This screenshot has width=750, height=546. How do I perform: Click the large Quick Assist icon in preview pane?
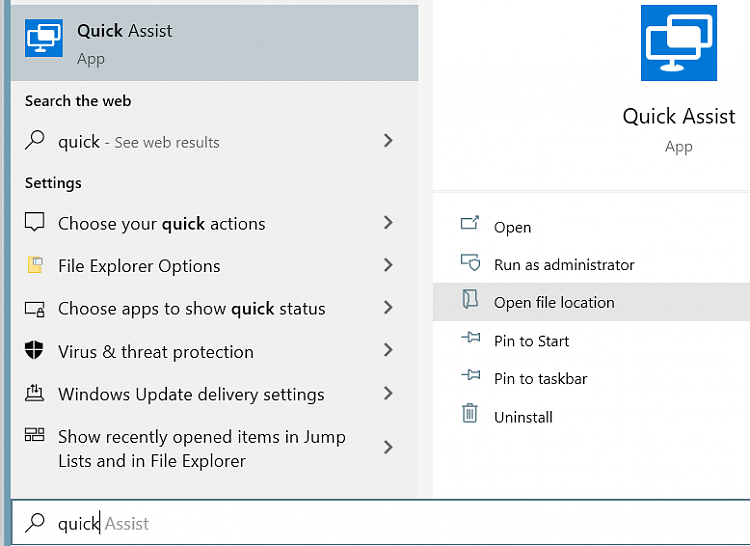pyautogui.click(x=679, y=43)
